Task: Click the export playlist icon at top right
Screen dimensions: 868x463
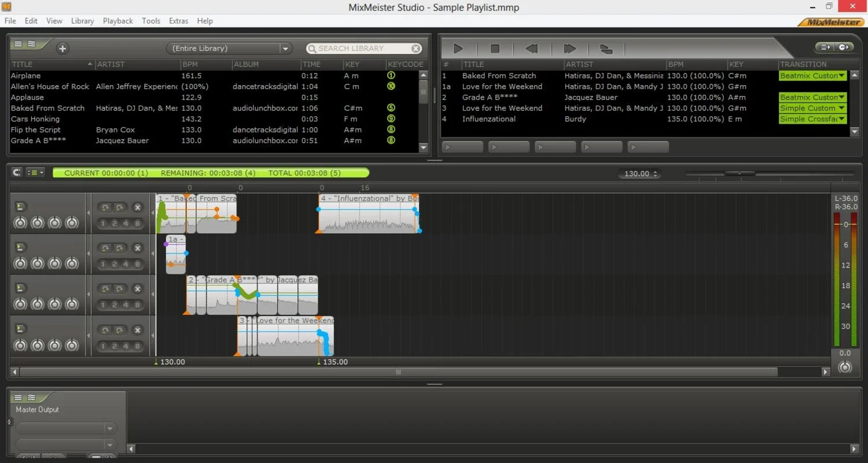Action: pos(825,47)
